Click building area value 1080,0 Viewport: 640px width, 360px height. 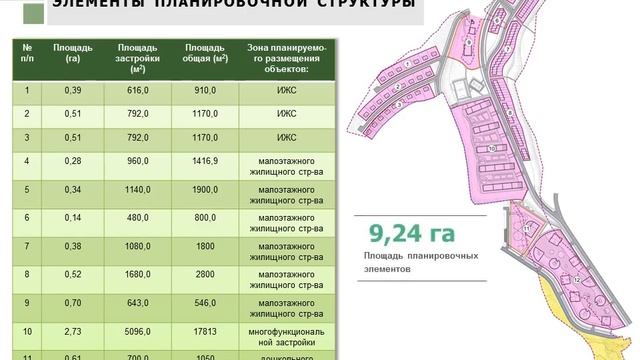pyautogui.click(x=138, y=247)
